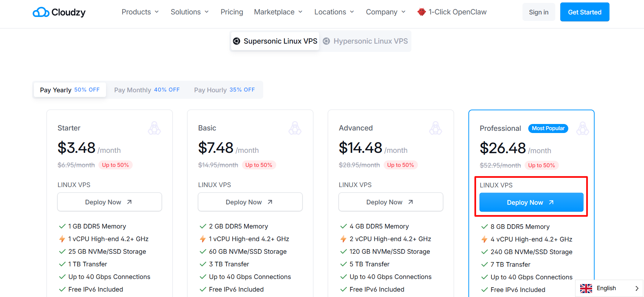Click the checkmark by 1 GB DDR5 Memory
Viewport: 644px width, 297px height.
62,226
